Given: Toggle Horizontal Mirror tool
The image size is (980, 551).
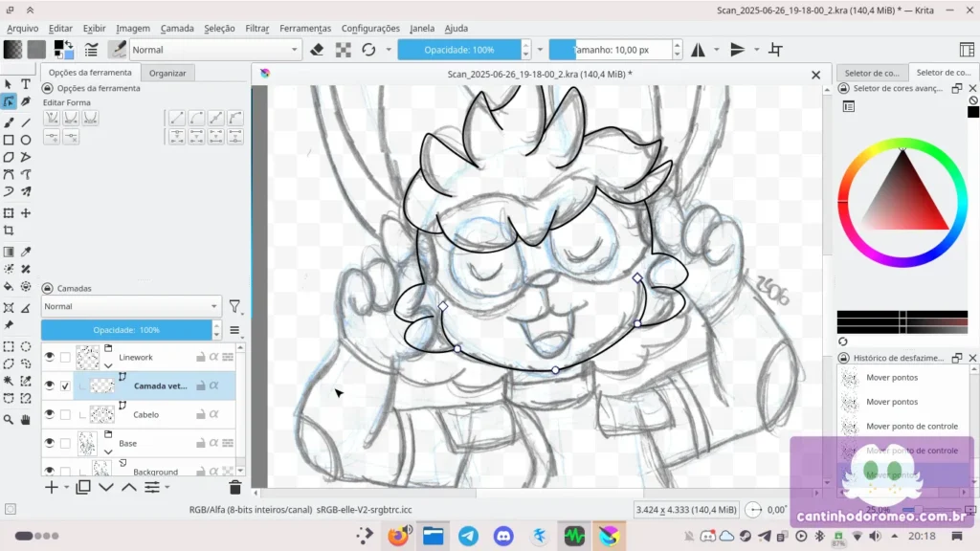Looking at the screenshot, I should (698, 50).
